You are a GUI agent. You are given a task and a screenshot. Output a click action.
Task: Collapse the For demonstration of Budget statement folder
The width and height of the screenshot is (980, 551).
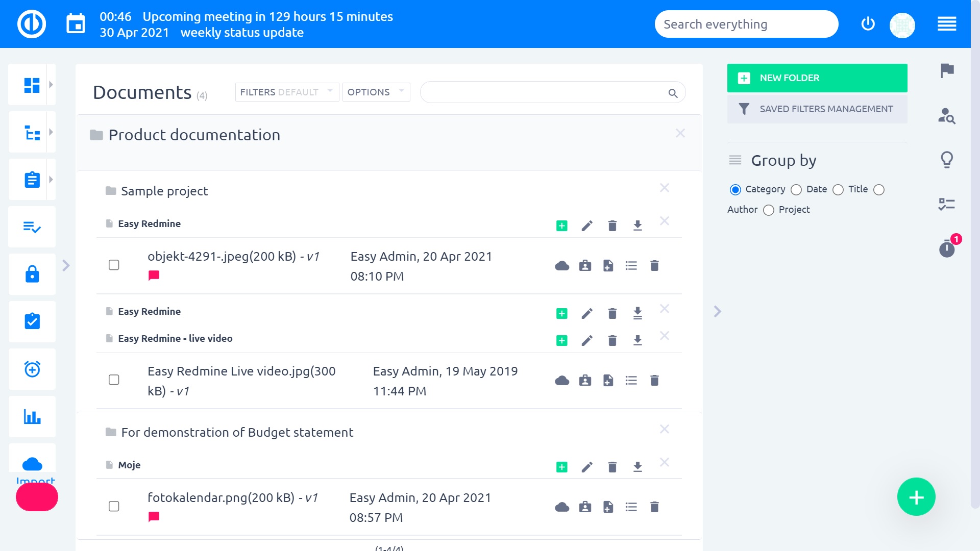tap(664, 429)
